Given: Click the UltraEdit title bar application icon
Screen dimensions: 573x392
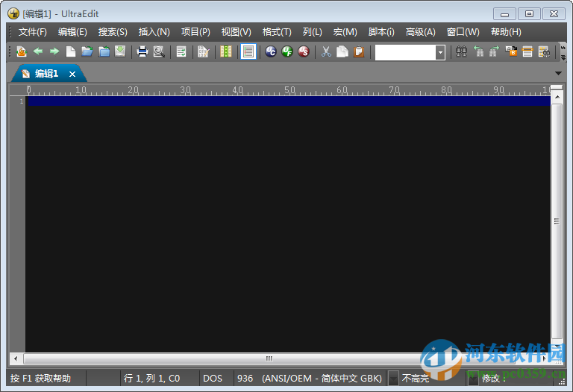Looking at the screenshot, I should [x=13, y=14].
